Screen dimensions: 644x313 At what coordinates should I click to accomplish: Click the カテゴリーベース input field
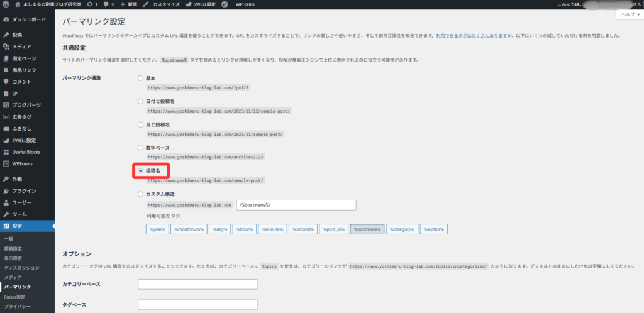(x=197, y=284)
